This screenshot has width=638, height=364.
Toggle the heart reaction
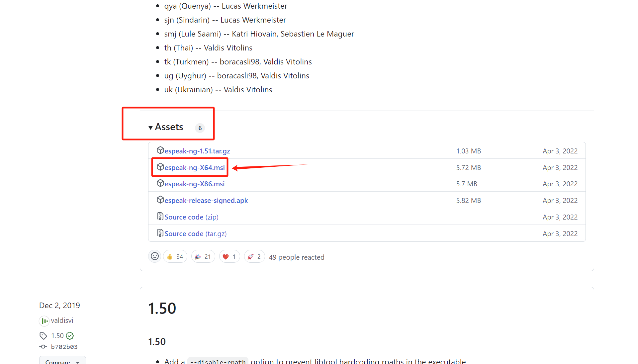(x=229, y=256)
